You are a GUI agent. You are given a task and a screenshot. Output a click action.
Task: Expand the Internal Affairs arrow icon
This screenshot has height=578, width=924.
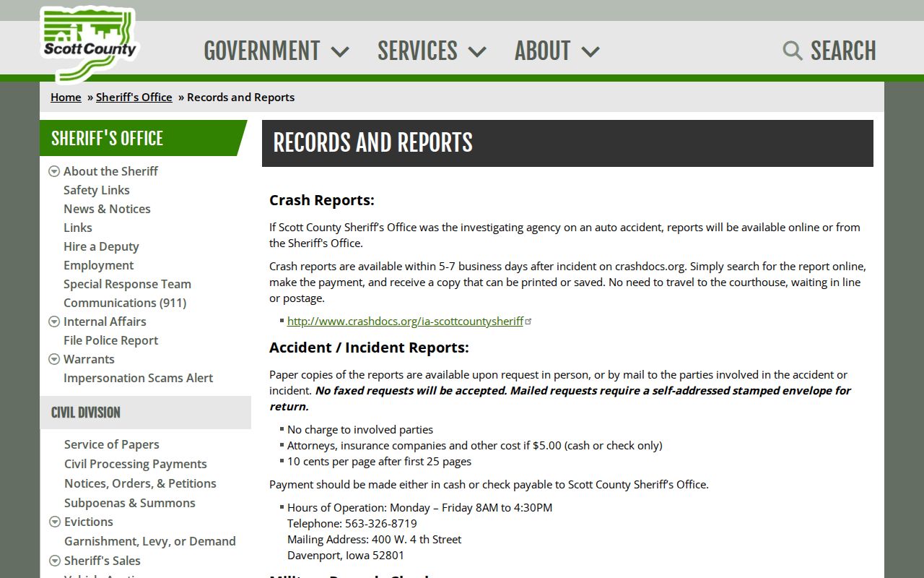coord(54,322)
